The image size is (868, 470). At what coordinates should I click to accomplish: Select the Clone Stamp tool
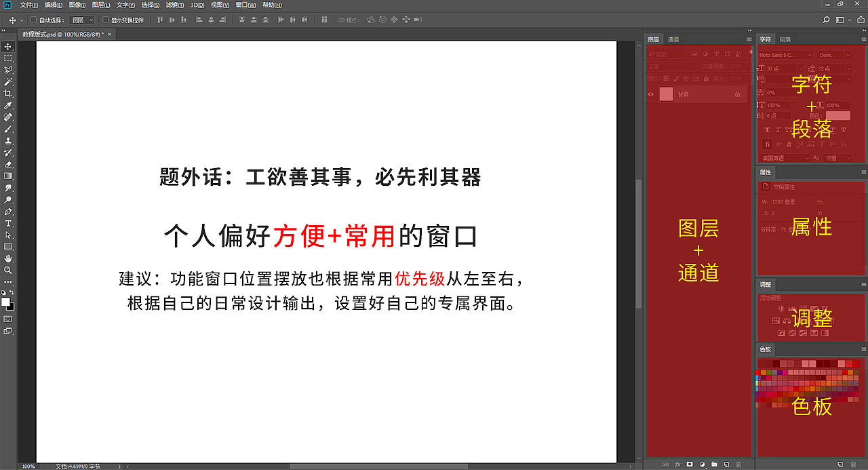[8, 141]
